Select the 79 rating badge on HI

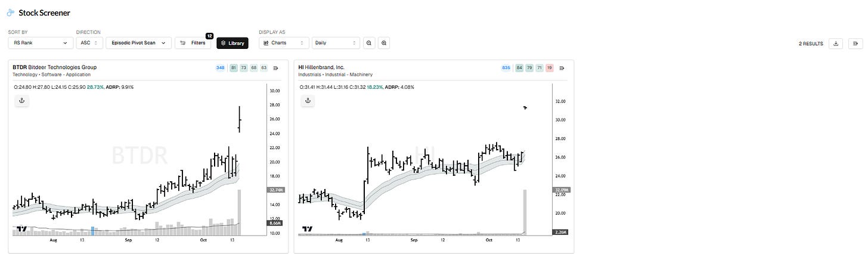tap(529, 68)
